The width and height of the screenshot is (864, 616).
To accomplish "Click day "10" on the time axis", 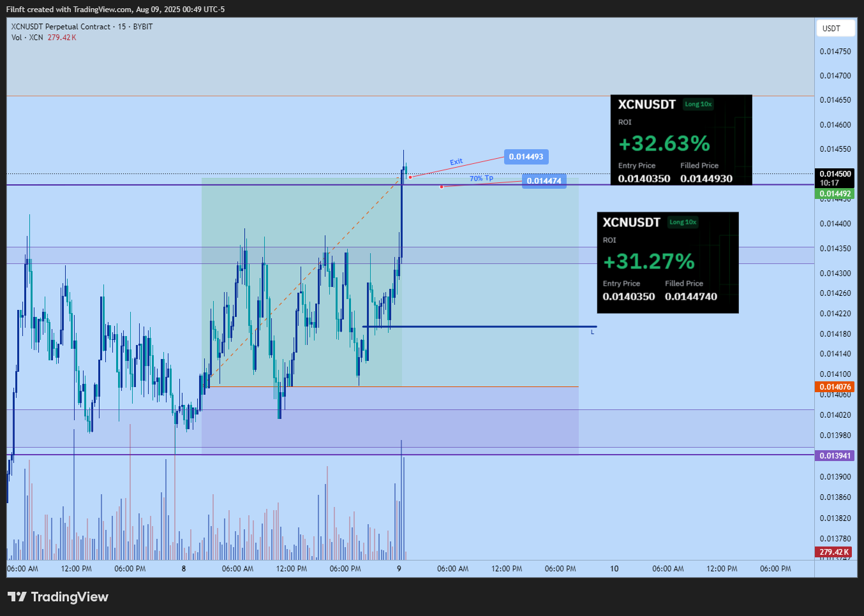I will (614, 569).
